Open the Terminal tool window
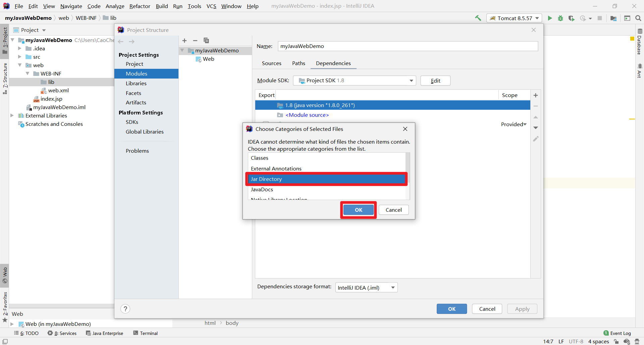644x345 pixels. [146, 333]
